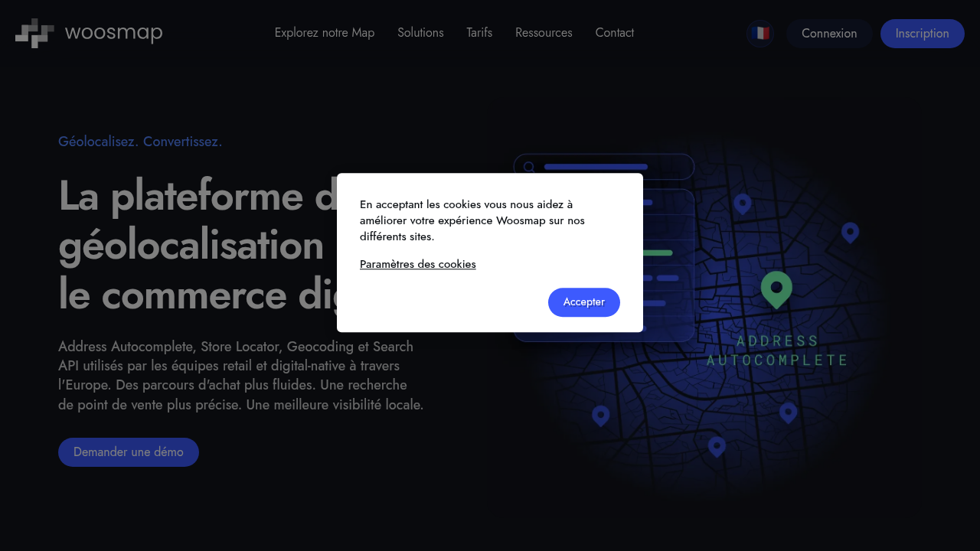Click the search bar in the illustration
Screen dimensions: 980x551
(604, 167)
